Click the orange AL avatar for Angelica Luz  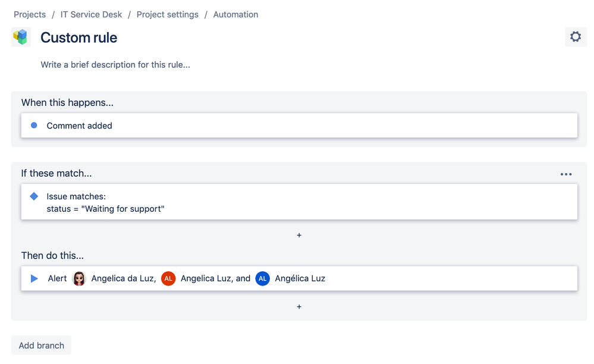coord(168,278)
